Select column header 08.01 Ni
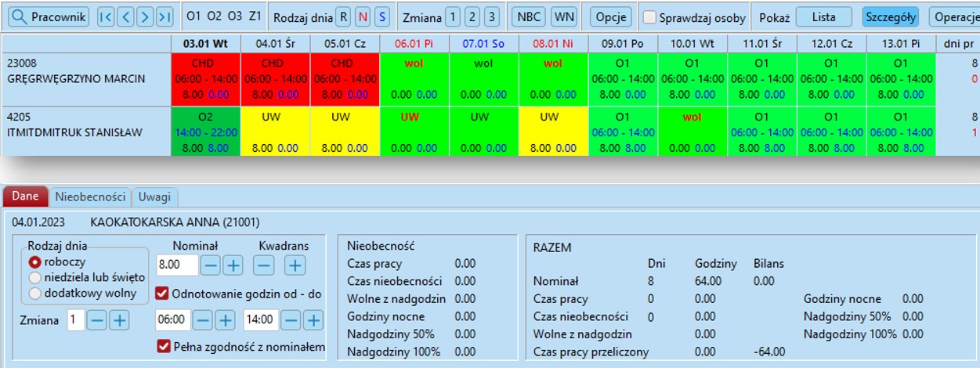This screenshot has height=368, width=980. [x=554, y=44]
